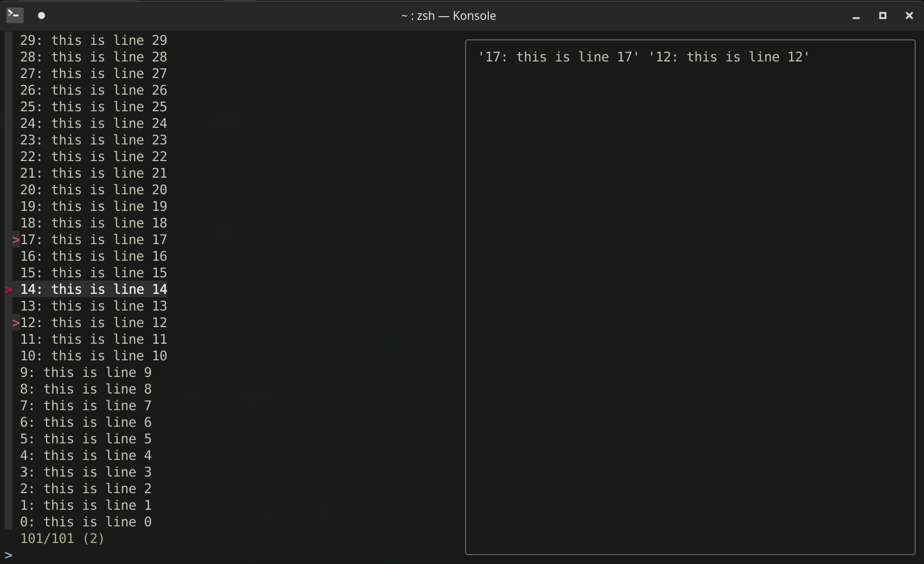Select row '0: this is line 0'

(x=86, y=522)
